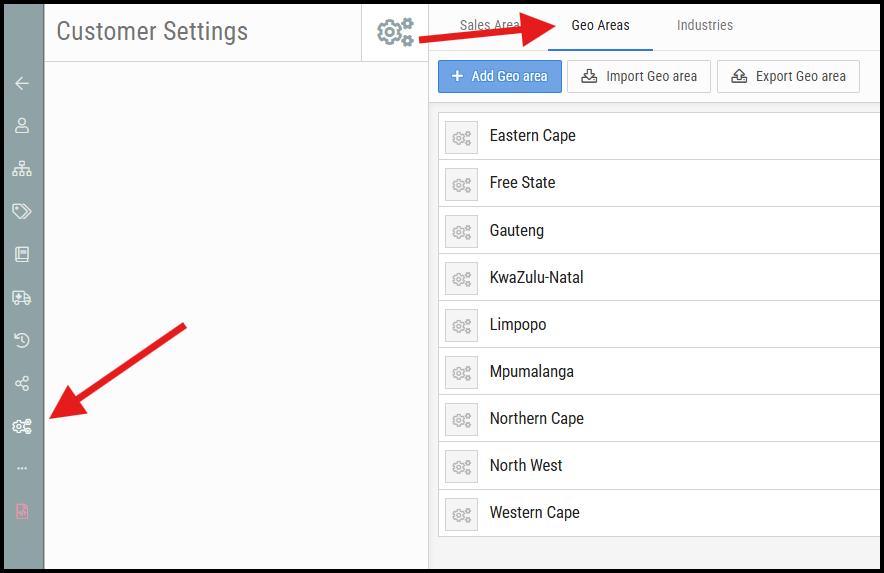Image resolution: width=884 pixels, height=573 pixels.
Task: Open settings gear for Eastern Cape
Action: pos(461,138)
